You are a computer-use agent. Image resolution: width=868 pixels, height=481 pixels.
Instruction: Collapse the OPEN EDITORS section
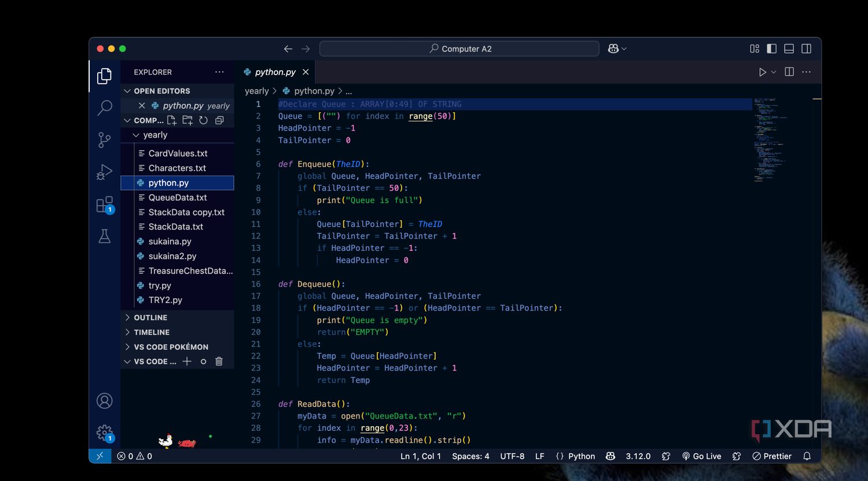point(177,91)
